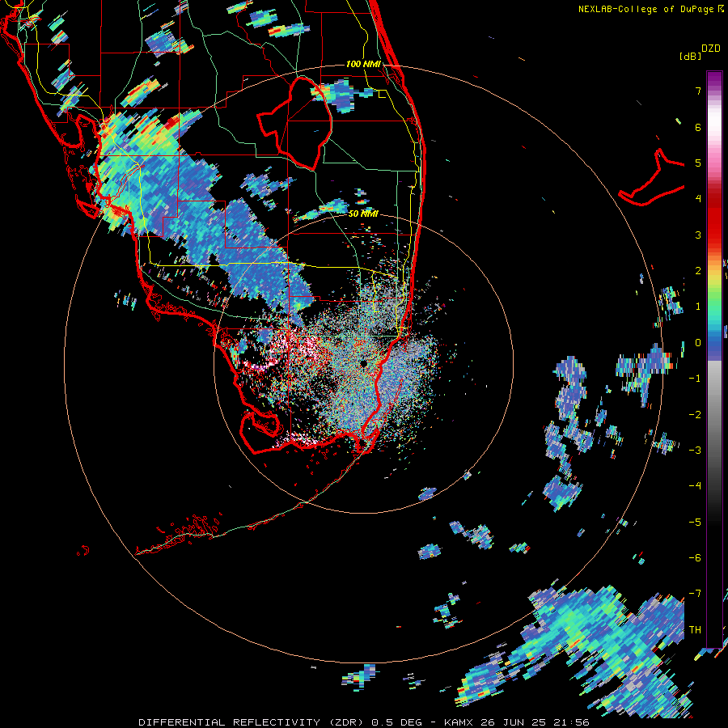The width and height of the screenshot is (728, 728).
Task: Click the 3 value on the color scale
Action: [x=697, y=235]
